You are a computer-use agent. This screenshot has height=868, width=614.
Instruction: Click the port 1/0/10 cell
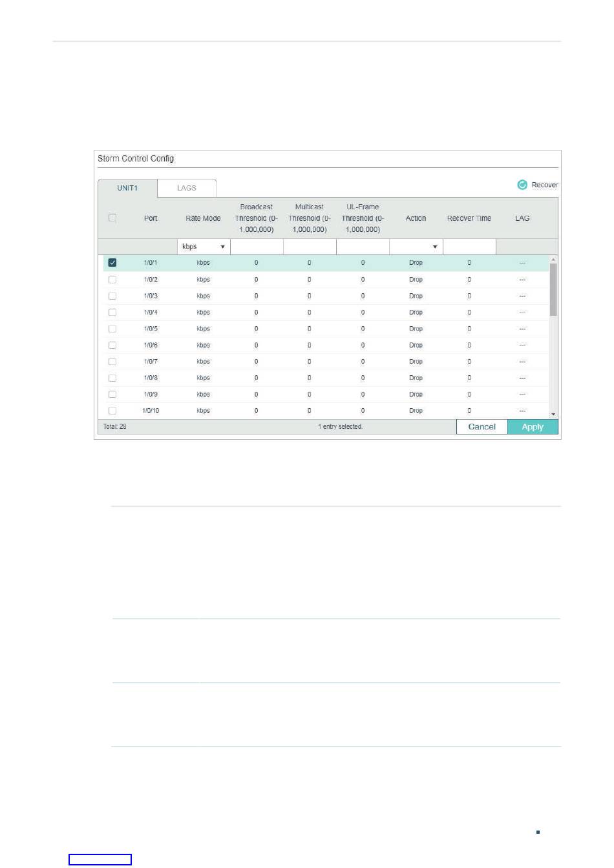[x=151, y=411]
